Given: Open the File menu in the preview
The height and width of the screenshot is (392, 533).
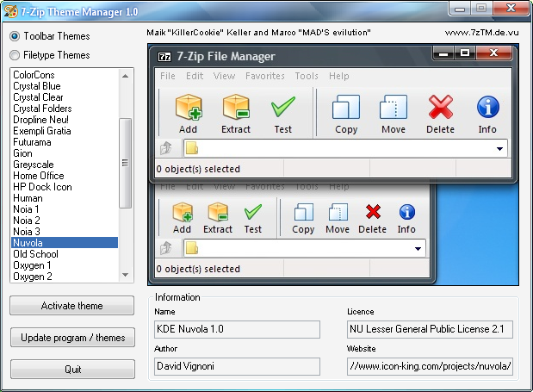Looking at the screenshot, I should click(168, 76).
